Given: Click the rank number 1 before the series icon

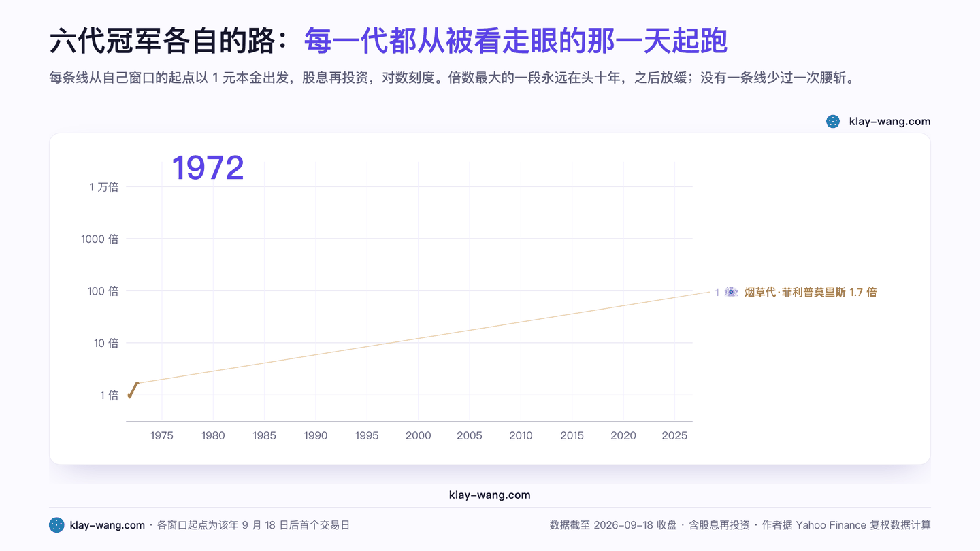Looking at the screenshot, I should (717, 293).
